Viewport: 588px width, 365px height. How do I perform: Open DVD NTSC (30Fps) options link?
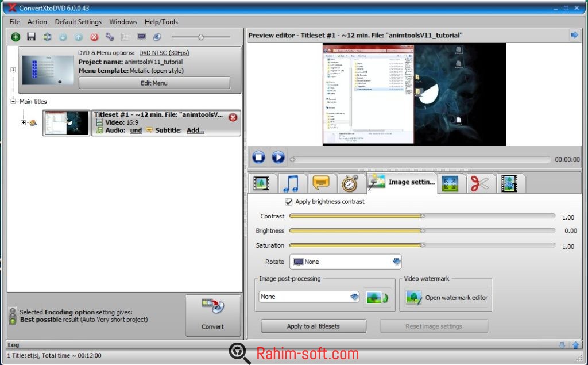[x=164, y=53]
